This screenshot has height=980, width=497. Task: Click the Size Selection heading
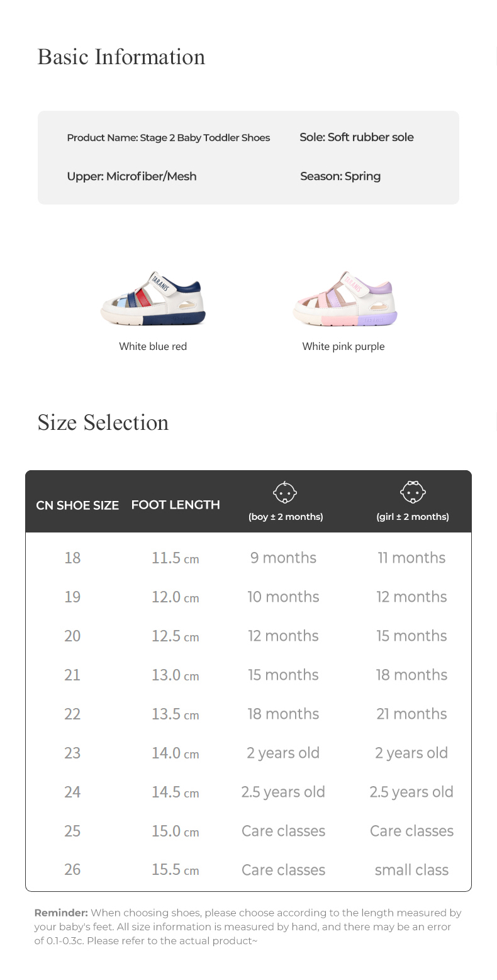click(x=103, y=422)
